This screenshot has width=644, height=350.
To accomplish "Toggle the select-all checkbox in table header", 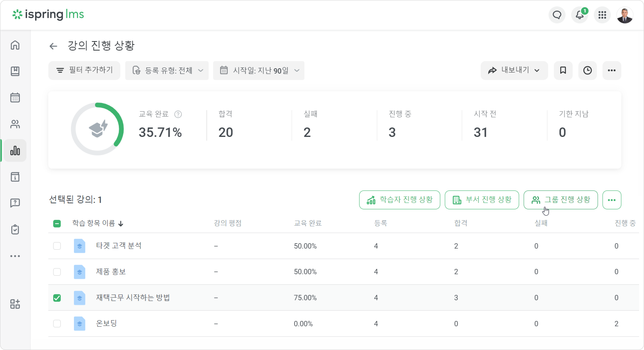I will click(x=57, y=223).
